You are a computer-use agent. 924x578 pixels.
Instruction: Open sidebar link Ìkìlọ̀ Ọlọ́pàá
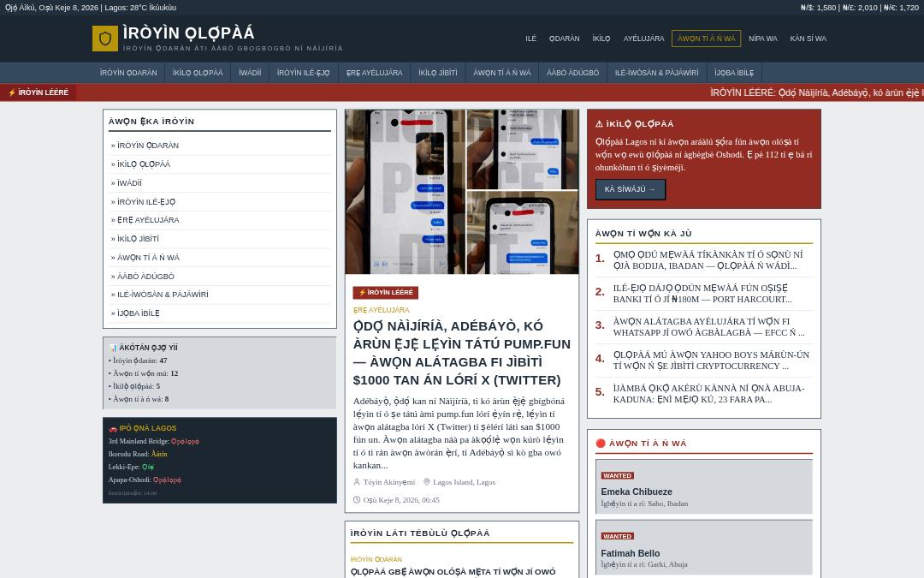click(x=141, y=164)
